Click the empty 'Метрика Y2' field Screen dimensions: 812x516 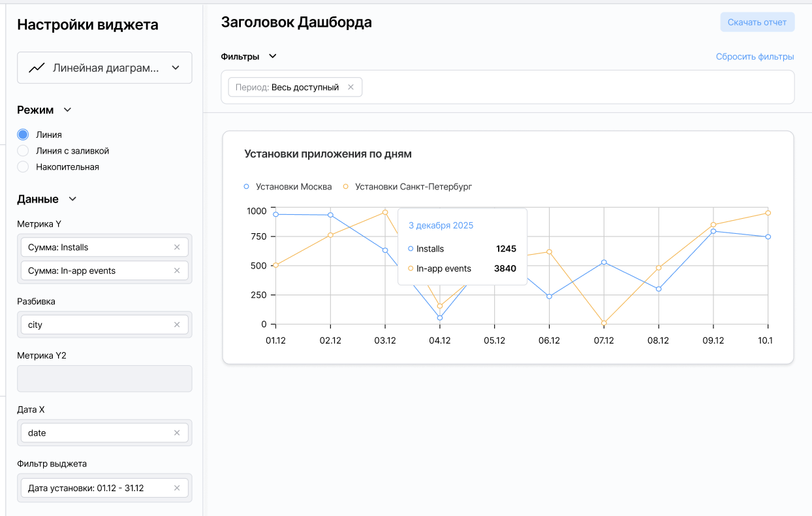click(x=104, y=379)
